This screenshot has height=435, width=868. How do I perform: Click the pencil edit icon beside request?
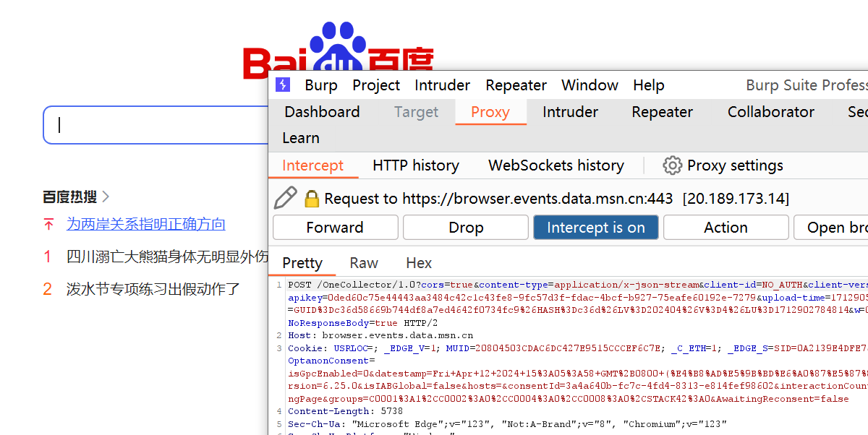(x=286, y=198)
